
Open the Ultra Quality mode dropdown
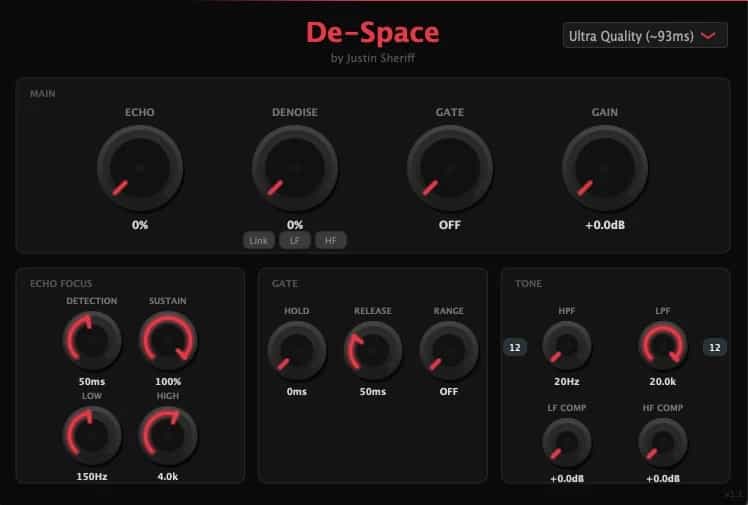pyautogui.click(x=645, y=35)
